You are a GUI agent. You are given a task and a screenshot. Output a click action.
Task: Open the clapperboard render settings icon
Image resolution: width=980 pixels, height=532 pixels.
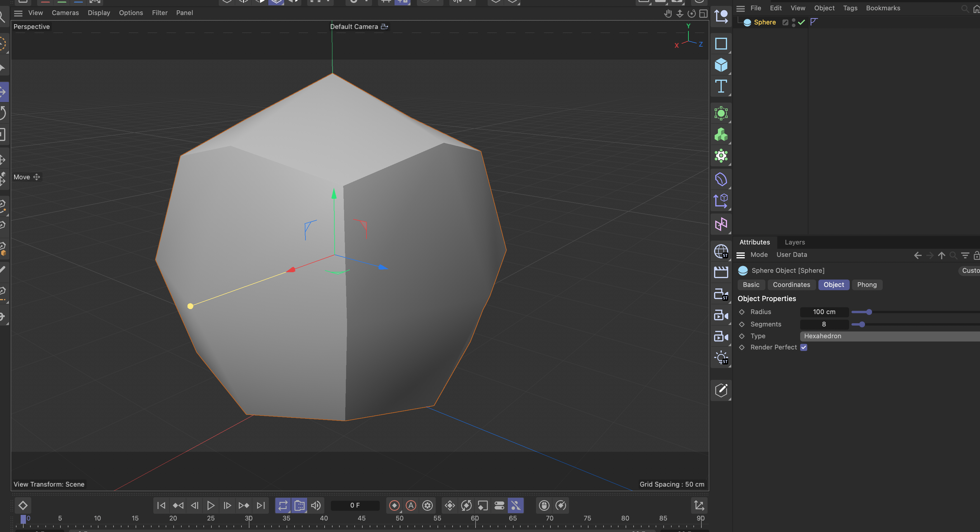[x=721, y=272]
